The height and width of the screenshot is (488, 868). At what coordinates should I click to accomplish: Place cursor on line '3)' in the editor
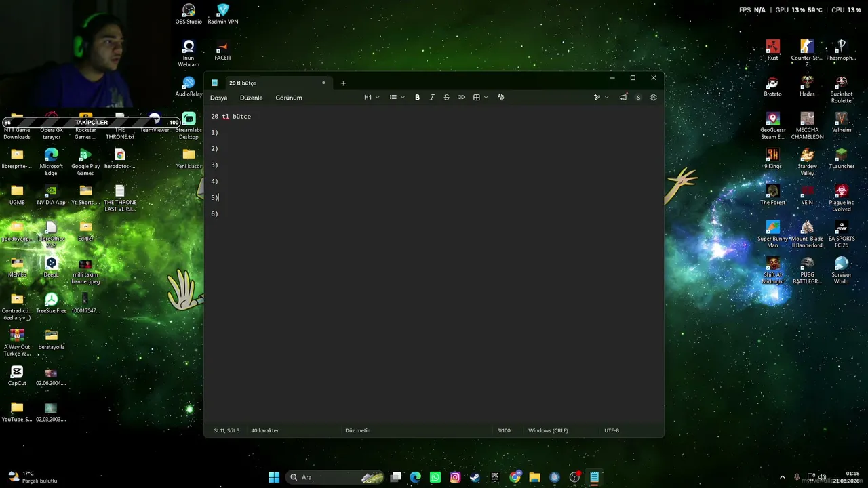point(214,165)
